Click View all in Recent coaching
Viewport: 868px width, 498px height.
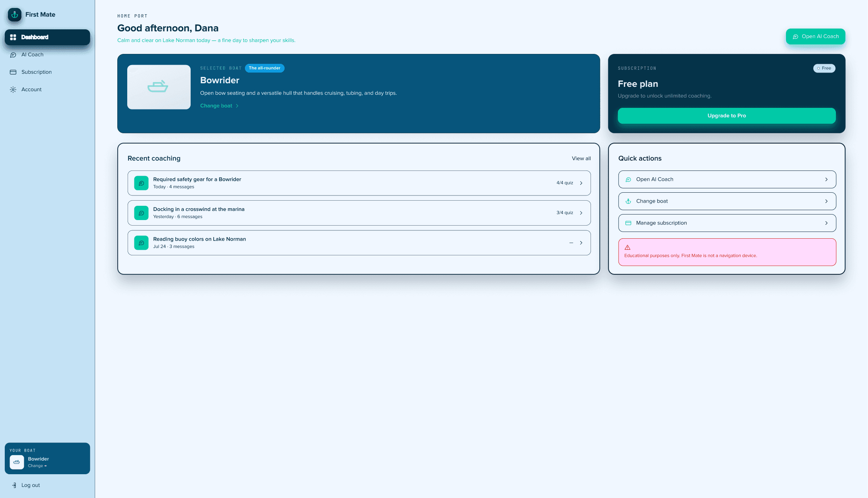pyautogui.click(x=581, y=159)
